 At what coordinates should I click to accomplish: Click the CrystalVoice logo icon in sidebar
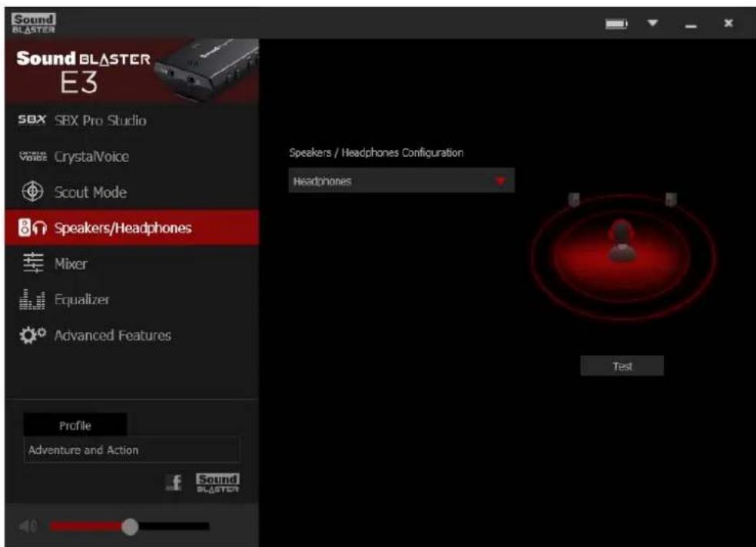[x=33, y=156]
